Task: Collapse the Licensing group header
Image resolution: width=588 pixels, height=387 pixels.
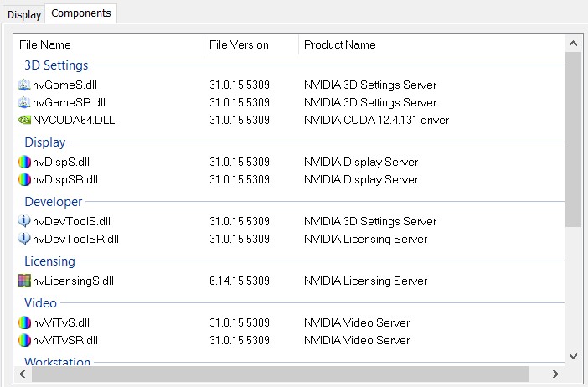Action: [50, 261]
